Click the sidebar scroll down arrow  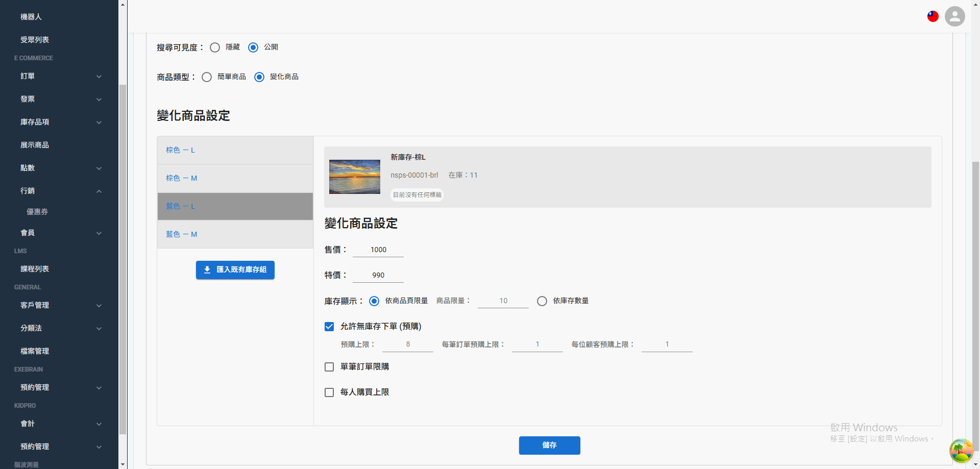pyautogui.click(x=122, y=464)
